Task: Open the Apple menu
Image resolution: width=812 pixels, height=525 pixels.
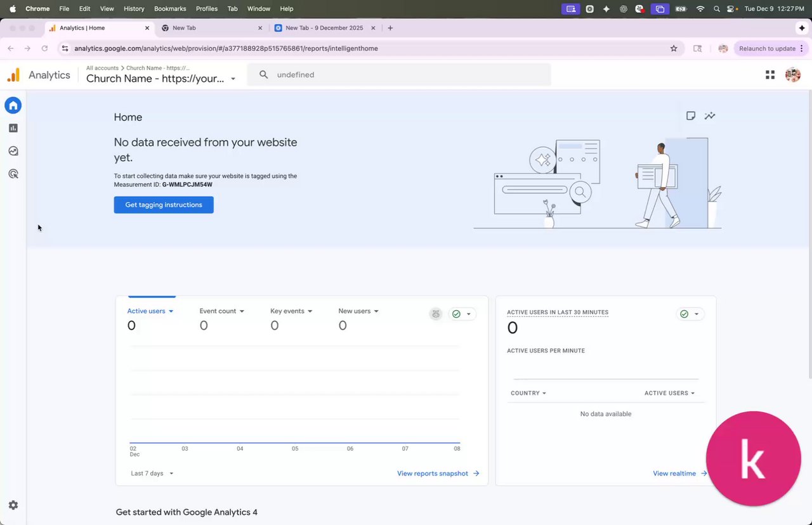Action: coord(13,9)
